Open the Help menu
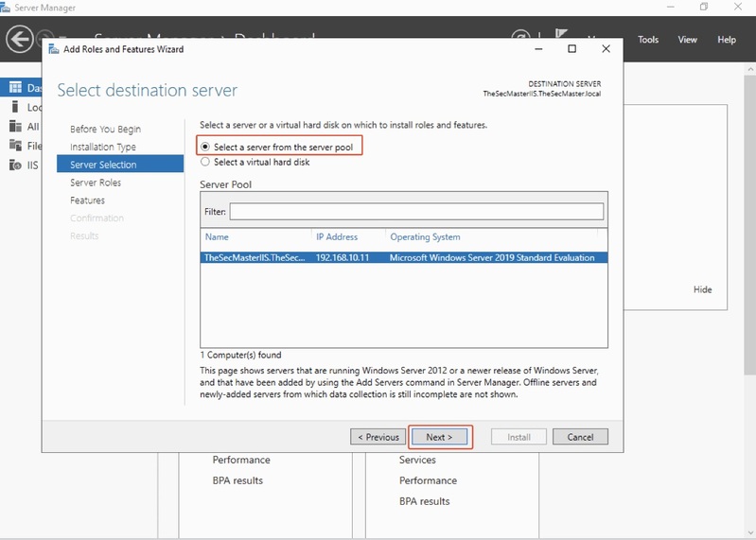Screen dimensions: 756x540 coord(727,40)
